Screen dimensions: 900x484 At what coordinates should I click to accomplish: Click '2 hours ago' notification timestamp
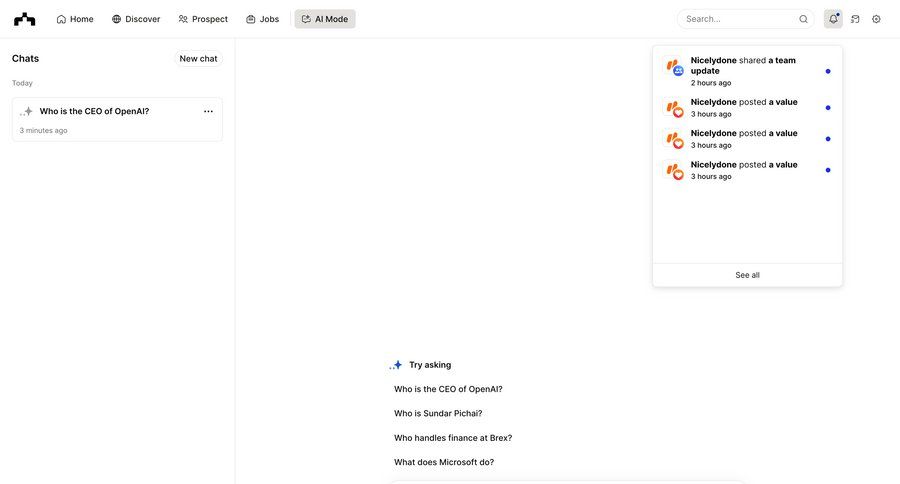point(711,83)
